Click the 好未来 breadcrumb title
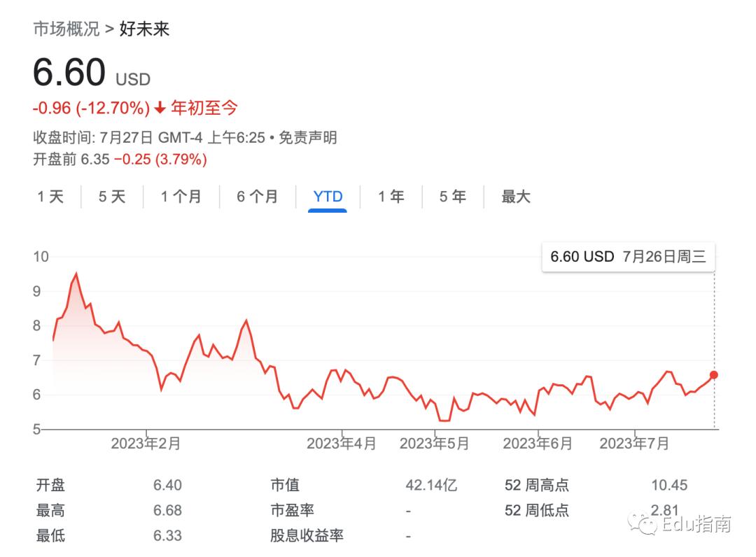Screen dimensions: 756x557 (145, 29)
